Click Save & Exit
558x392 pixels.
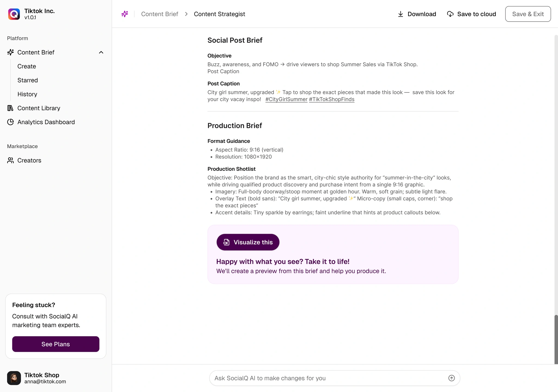(x=527, y=14)
